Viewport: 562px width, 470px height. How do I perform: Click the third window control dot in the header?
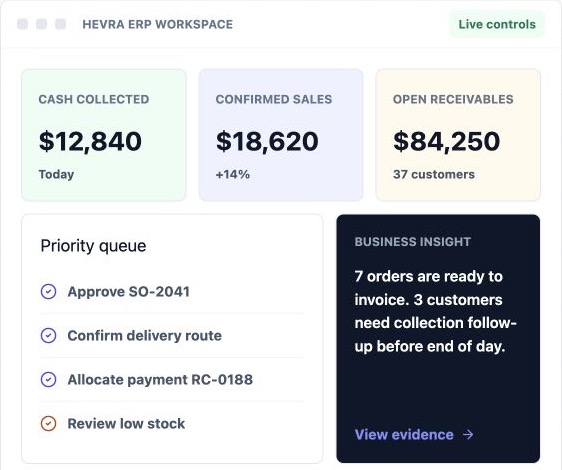pos(61,24)
